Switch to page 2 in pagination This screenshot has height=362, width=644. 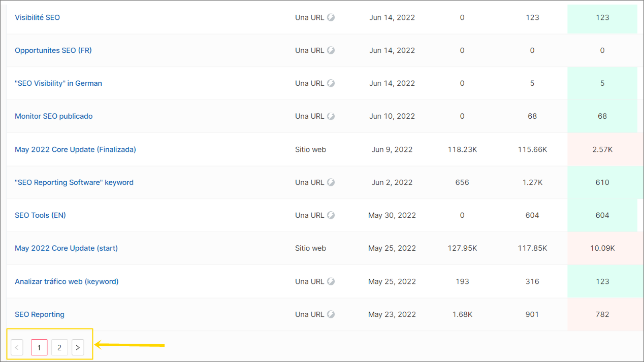click(x=59, y=348)
